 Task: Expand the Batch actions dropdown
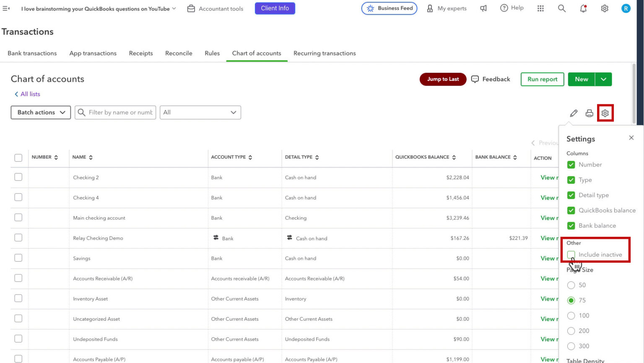[41, 112]
